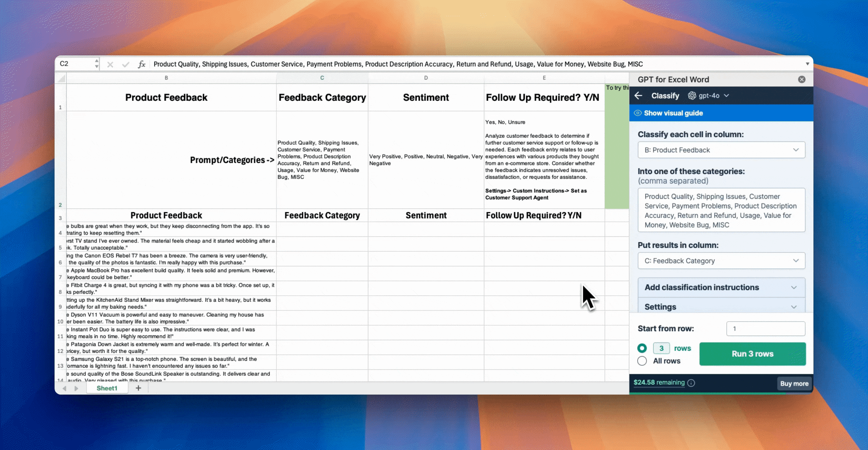Click the cell listing Product Quality, Shipping Issues categories
868x450 pixels.
pos(322,160)
